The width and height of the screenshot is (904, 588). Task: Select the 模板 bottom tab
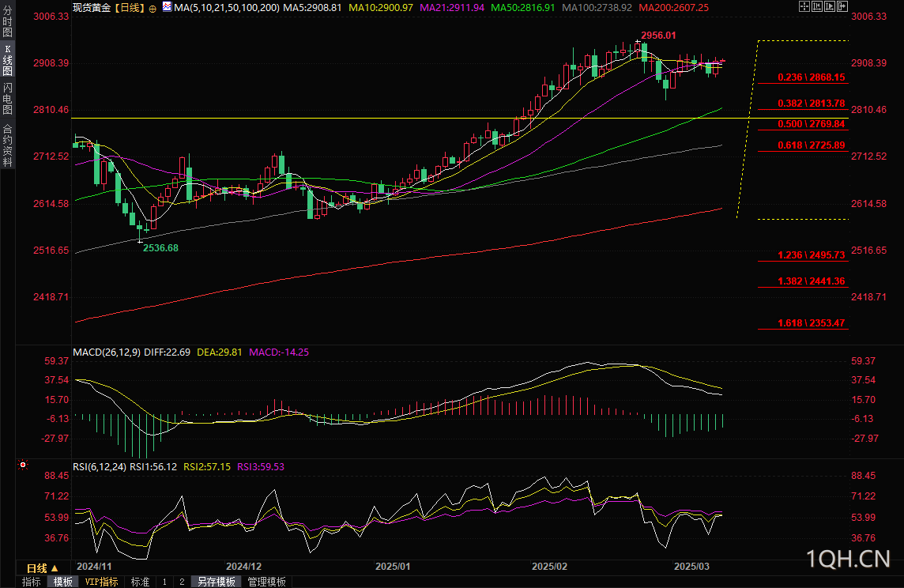pyautogui.click(x=63, y=582)
